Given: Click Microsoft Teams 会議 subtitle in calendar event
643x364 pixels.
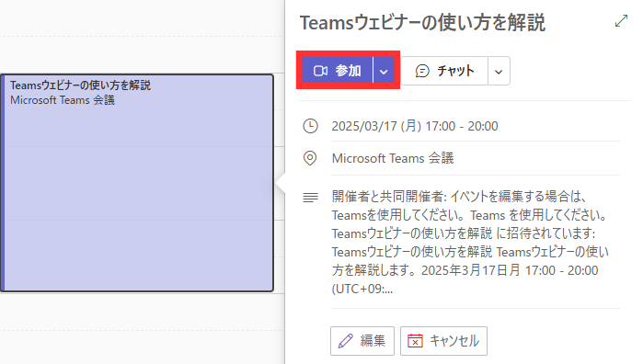Looking at the screenshot, I should coord(63,100).
